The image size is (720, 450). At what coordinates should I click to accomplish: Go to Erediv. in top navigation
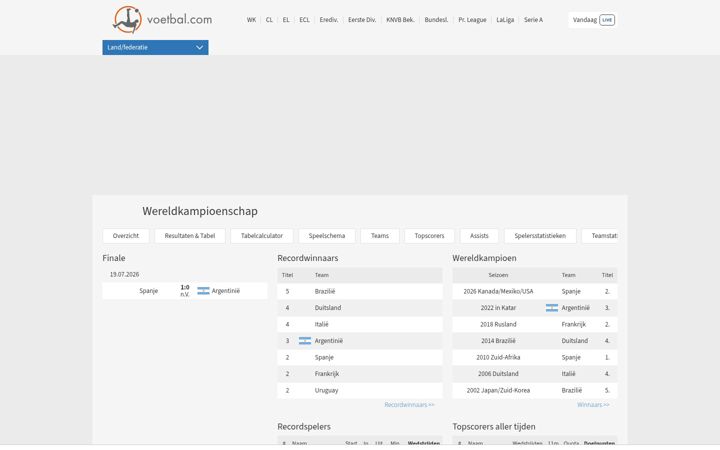(329, 20)
